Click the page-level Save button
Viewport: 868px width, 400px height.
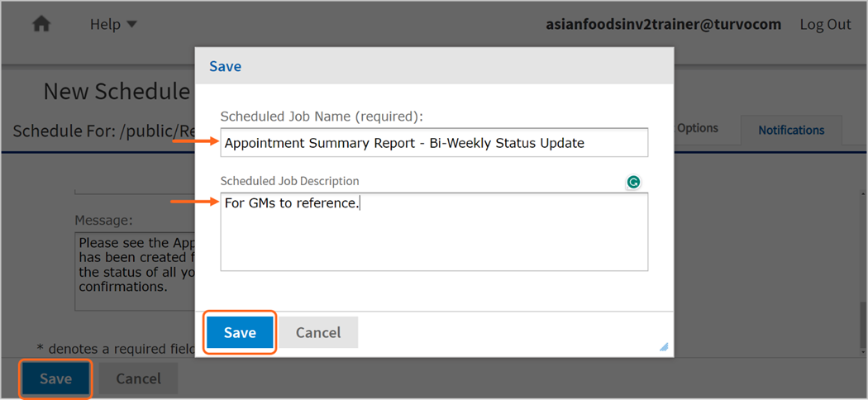coord(55,379)
